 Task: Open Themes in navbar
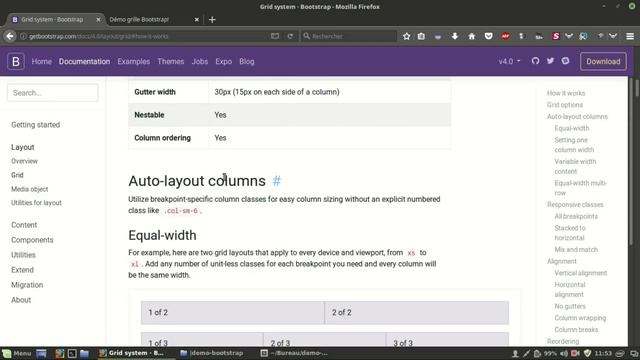(x=171, y=61)
